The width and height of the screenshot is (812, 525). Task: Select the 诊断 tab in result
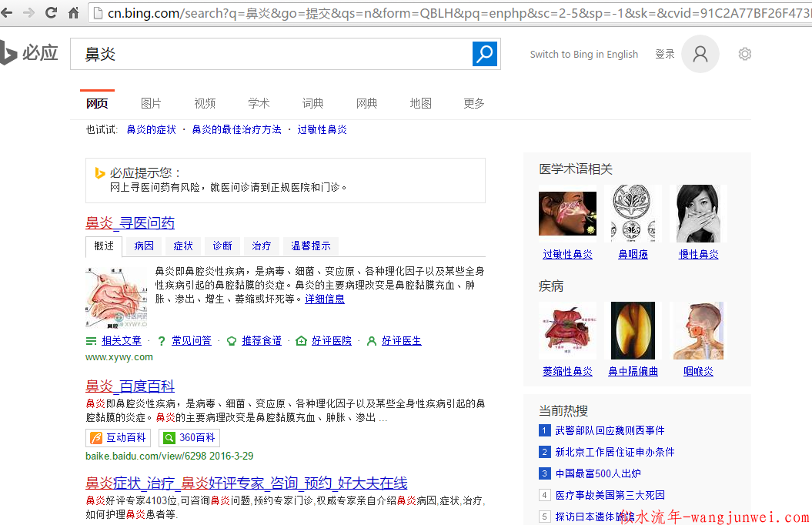(222, 246)
